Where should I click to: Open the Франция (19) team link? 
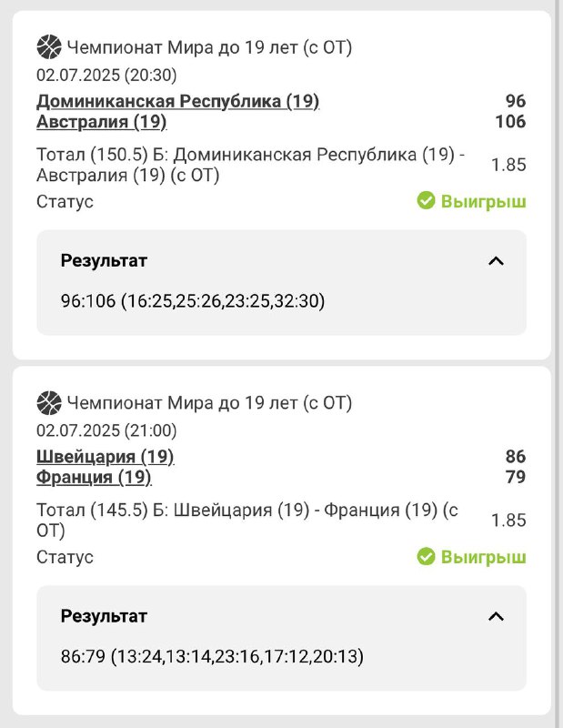[x=94, y=477]
